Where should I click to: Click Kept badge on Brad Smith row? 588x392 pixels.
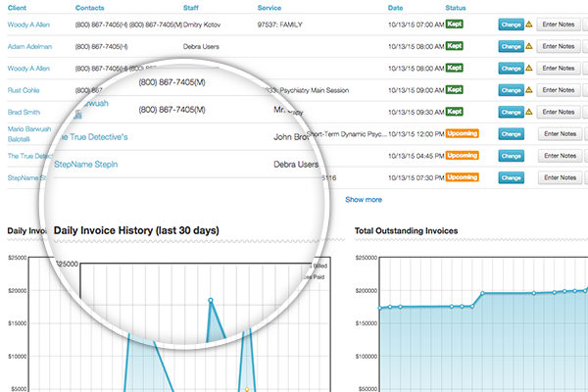(454, 112)
